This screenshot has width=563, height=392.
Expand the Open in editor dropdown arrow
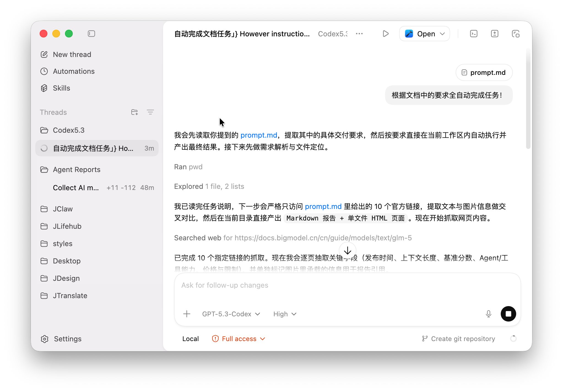pos(442,34)
